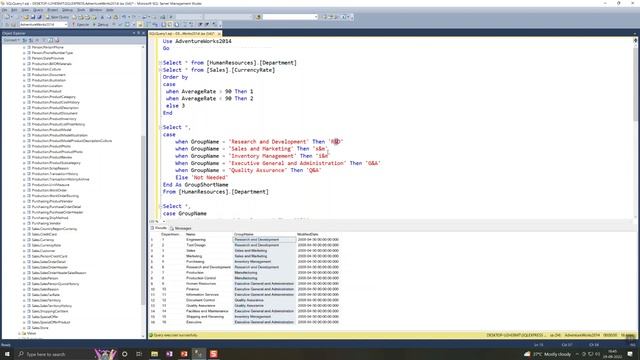
Task: Click the GroupName column header in results
Action: pos(264,234)
